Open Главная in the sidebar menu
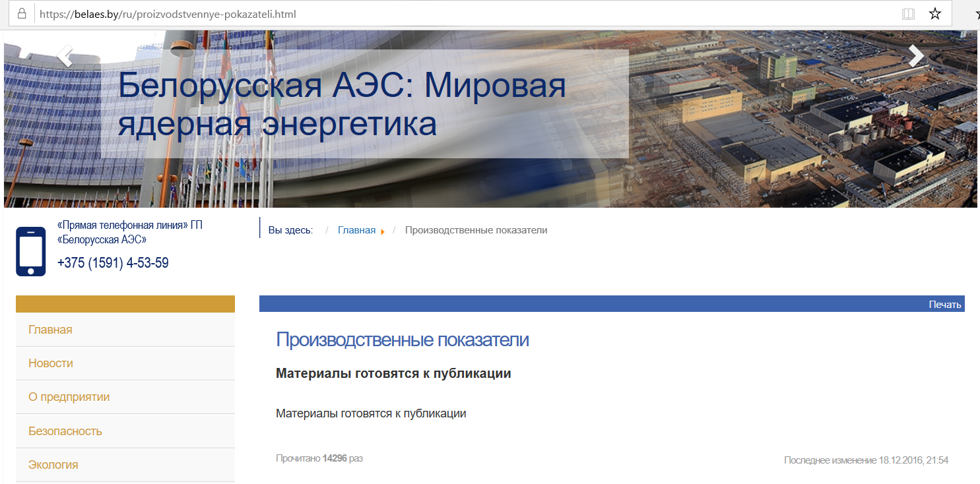980x484 pixels. (125, 330)
